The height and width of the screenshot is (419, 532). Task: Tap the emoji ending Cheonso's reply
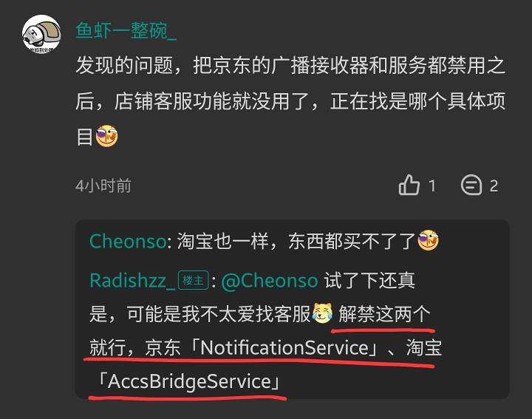pos(428,241)
